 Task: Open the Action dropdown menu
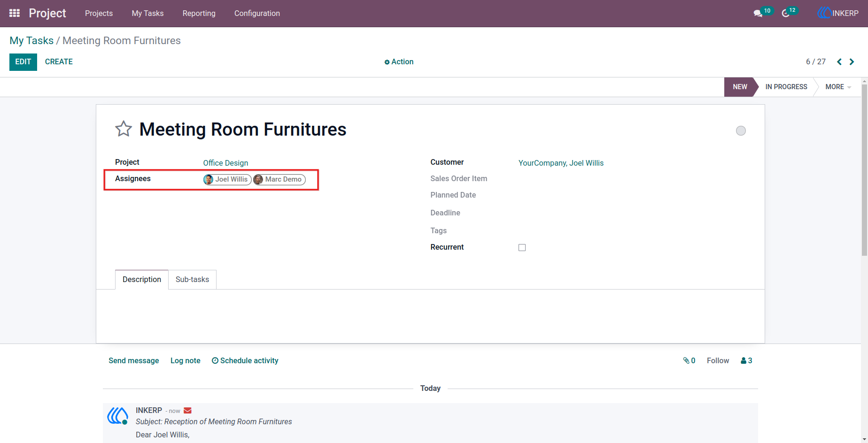(399, 62)
